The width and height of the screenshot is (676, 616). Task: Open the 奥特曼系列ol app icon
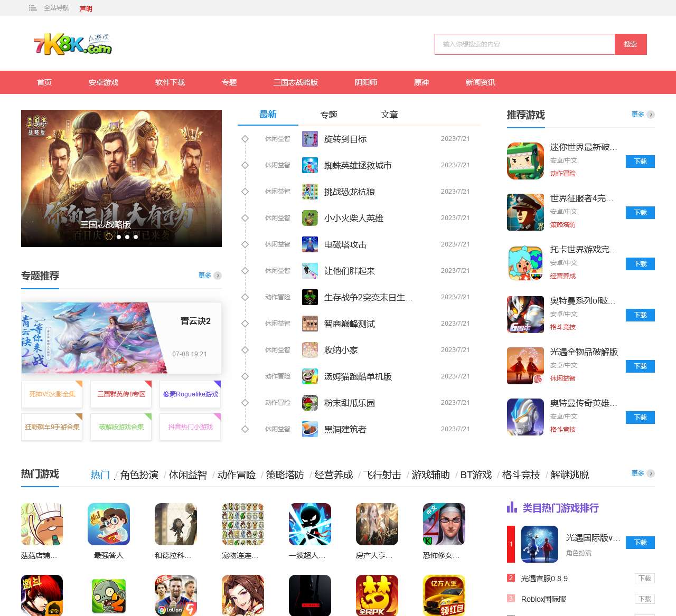pyautogui.click(x=525, y=315)
